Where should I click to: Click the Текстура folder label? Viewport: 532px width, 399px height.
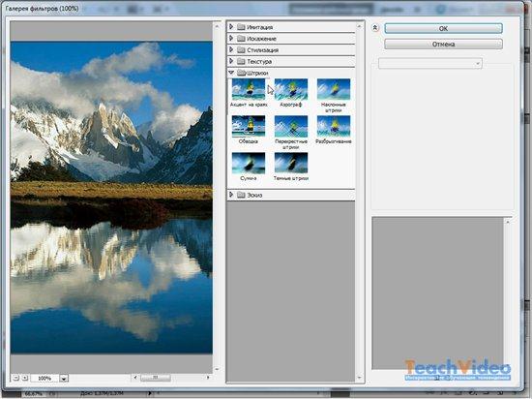259,62
